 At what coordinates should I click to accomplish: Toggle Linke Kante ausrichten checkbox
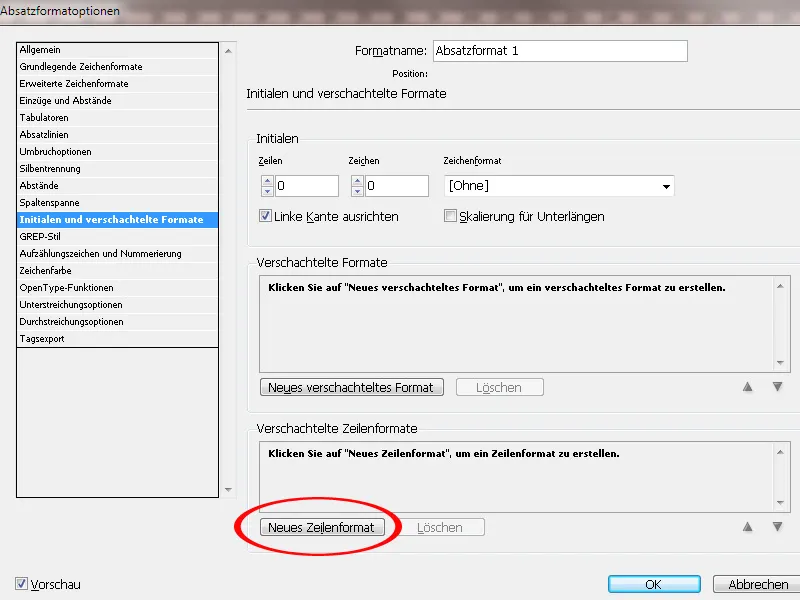pos(265,216)
